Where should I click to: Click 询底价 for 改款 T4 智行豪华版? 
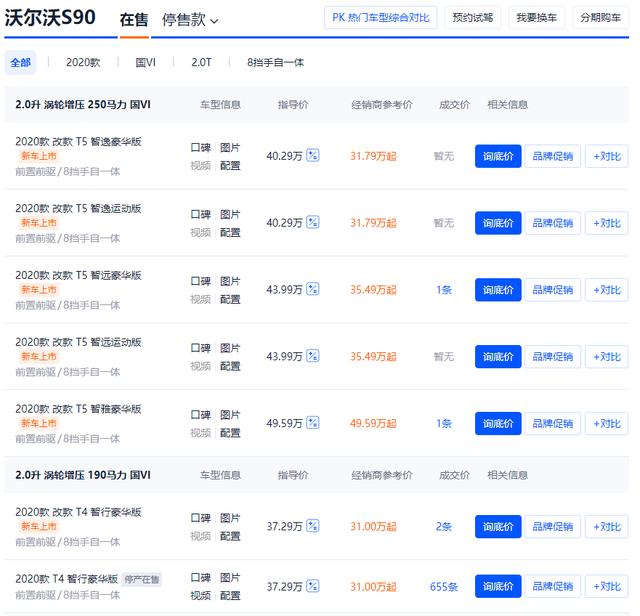point(498,527)
